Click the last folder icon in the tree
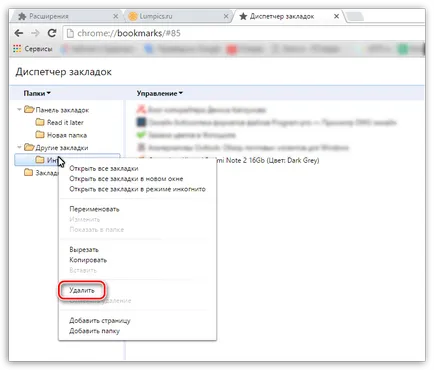This screenshot has width=434, height=370. point(29,172)
